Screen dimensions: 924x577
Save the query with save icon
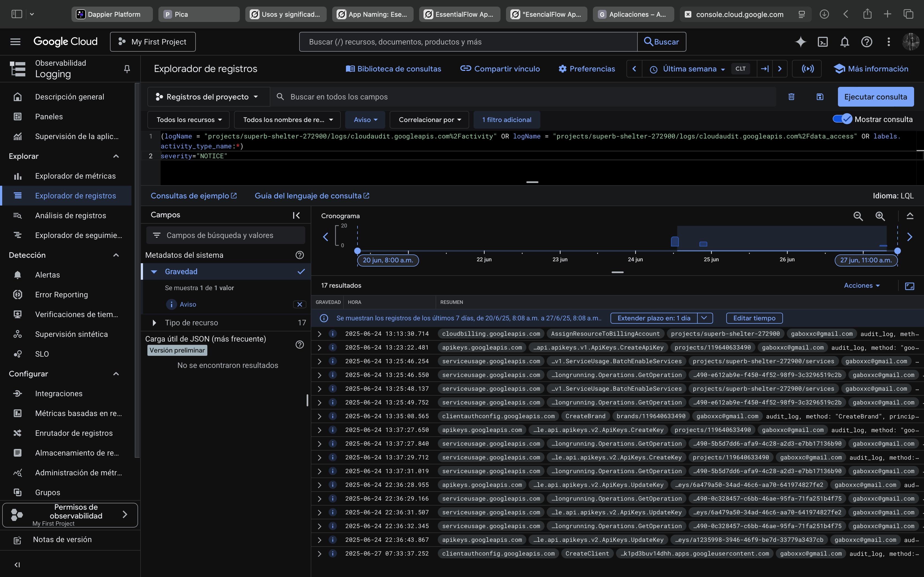click(x=820, y=97)
